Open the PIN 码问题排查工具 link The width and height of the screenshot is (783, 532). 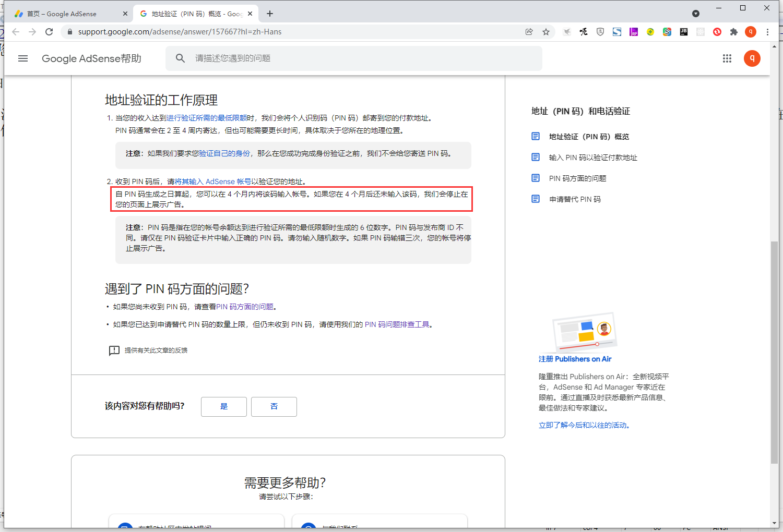[x=397, y=324]
